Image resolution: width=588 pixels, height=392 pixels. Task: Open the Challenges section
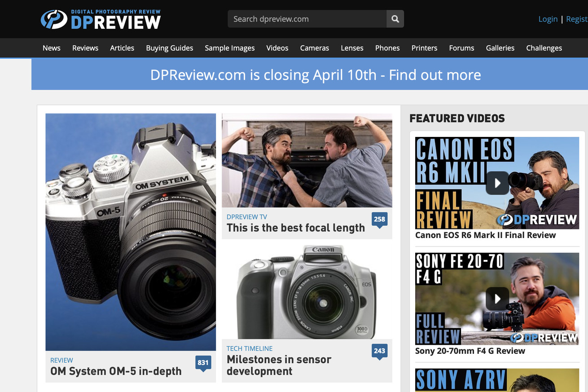pyautogui.click(x=544, y=48)
